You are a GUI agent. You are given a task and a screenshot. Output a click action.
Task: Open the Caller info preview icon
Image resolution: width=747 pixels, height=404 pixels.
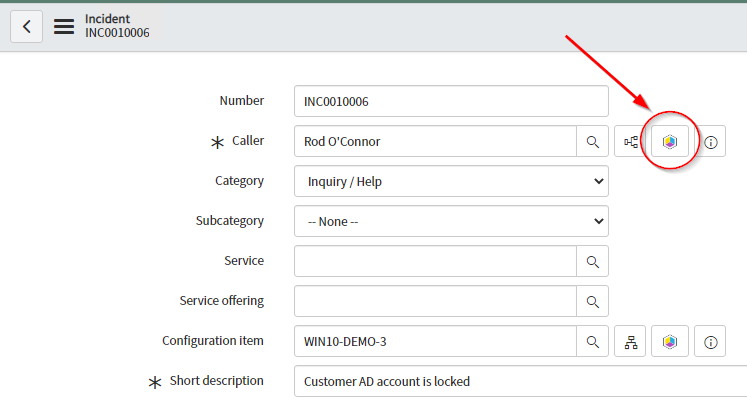711,142
